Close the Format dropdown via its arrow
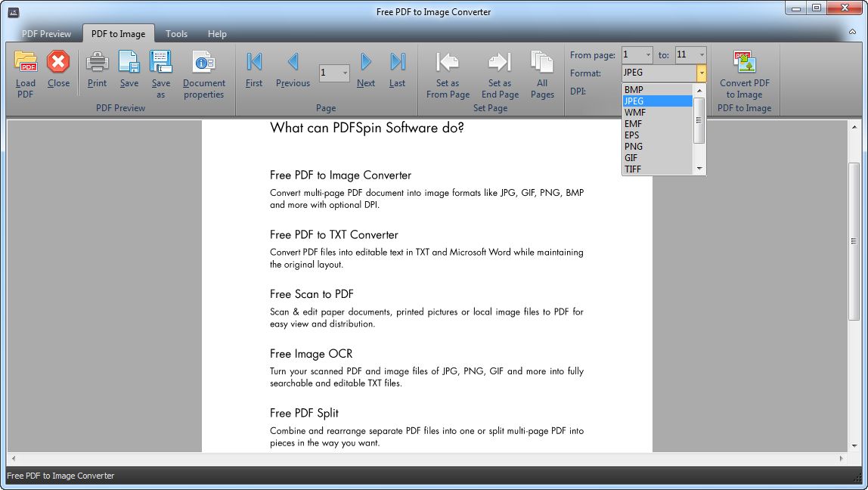The width and height of the screenshot is (868, 490). (x=702, y=73)
